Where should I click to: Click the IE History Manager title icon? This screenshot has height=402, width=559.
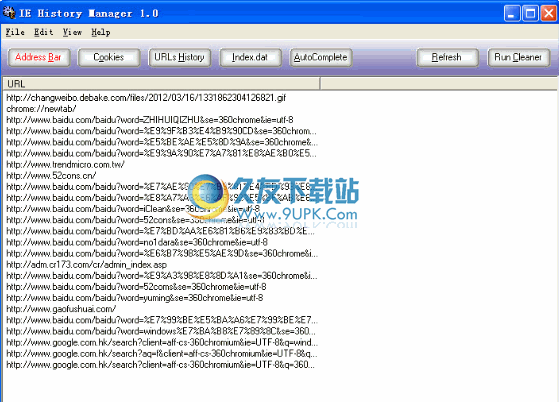(9, 13)
